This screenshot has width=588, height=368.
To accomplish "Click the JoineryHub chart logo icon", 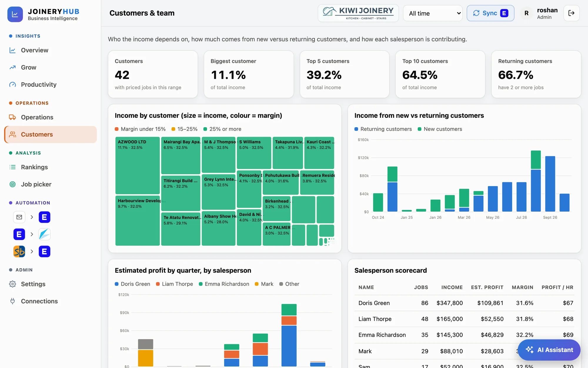I will (15, 14).
